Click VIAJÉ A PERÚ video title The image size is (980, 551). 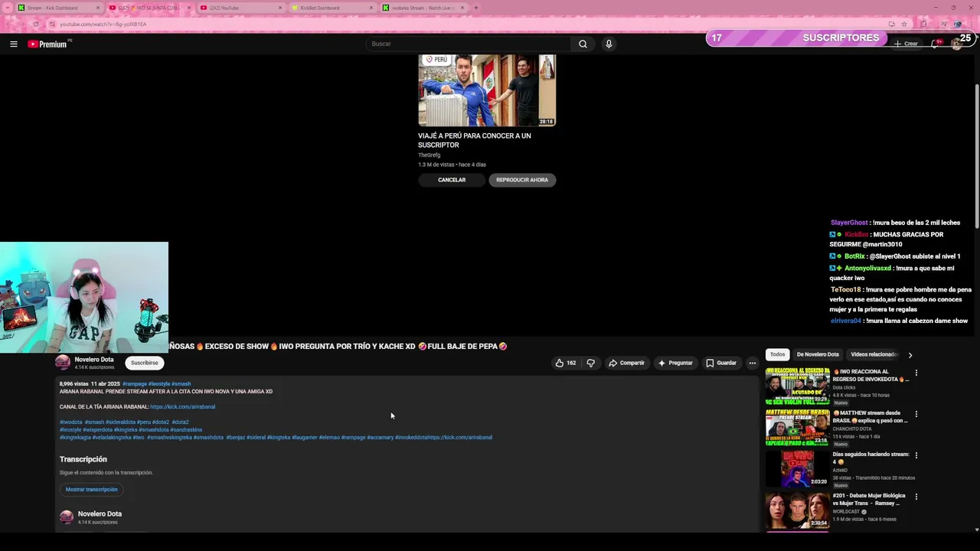475,140
